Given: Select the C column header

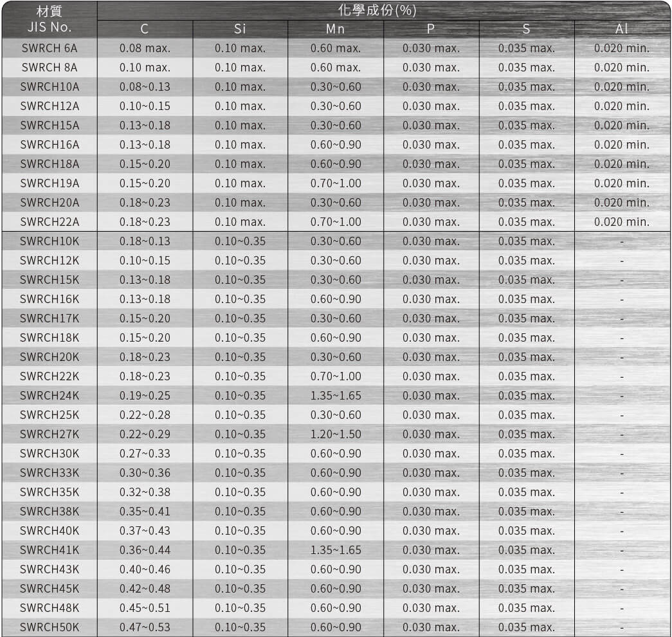Looking at the screenshot, I should pos(145,29).
